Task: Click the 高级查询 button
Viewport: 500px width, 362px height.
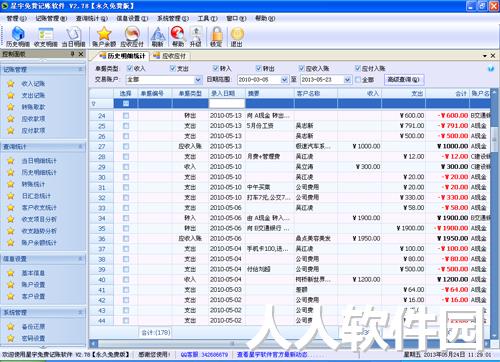Action: coord(404,80)
